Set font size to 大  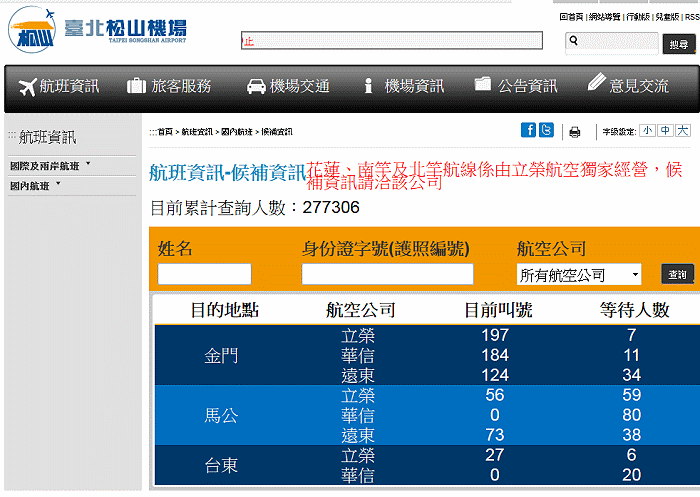683,131
